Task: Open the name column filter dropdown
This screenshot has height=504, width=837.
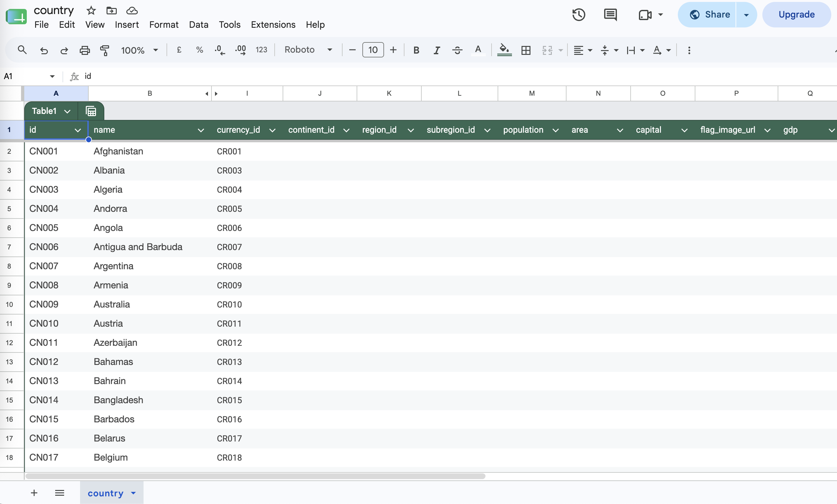Action: (x=201, y=130)
